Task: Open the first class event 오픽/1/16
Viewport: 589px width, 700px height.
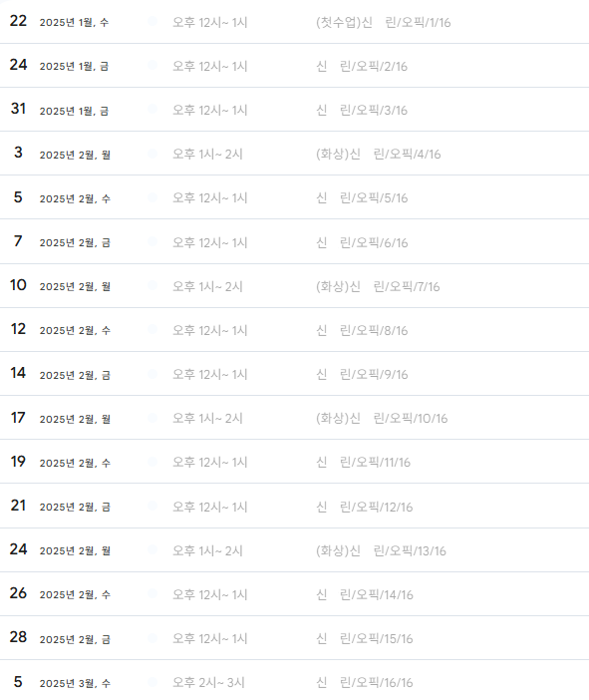Action: [x=384, y=22]
